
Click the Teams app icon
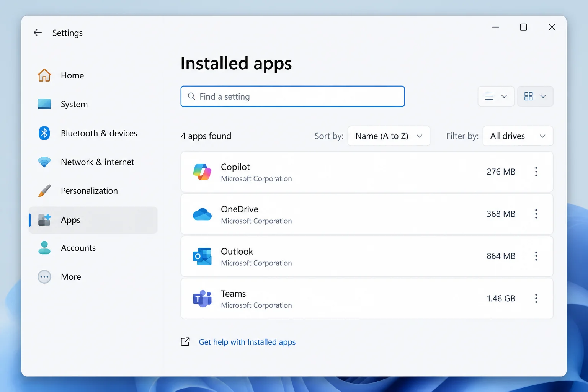point(202,299)
